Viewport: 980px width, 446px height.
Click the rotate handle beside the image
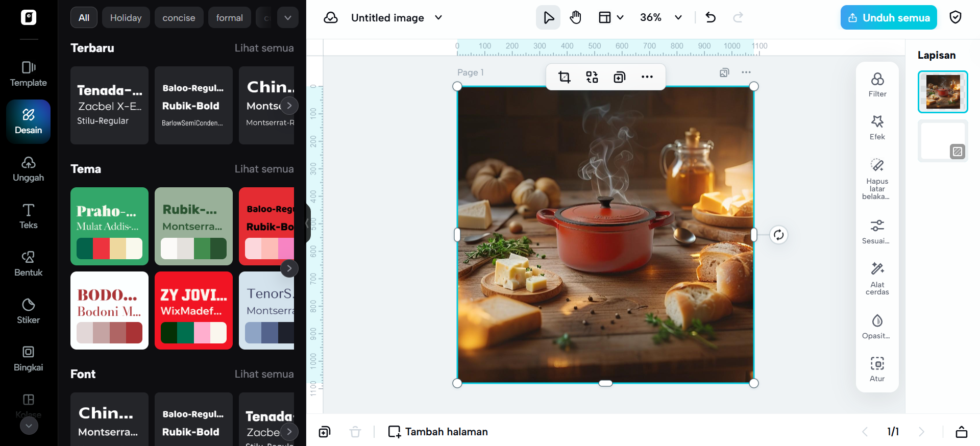coord(778,235)
